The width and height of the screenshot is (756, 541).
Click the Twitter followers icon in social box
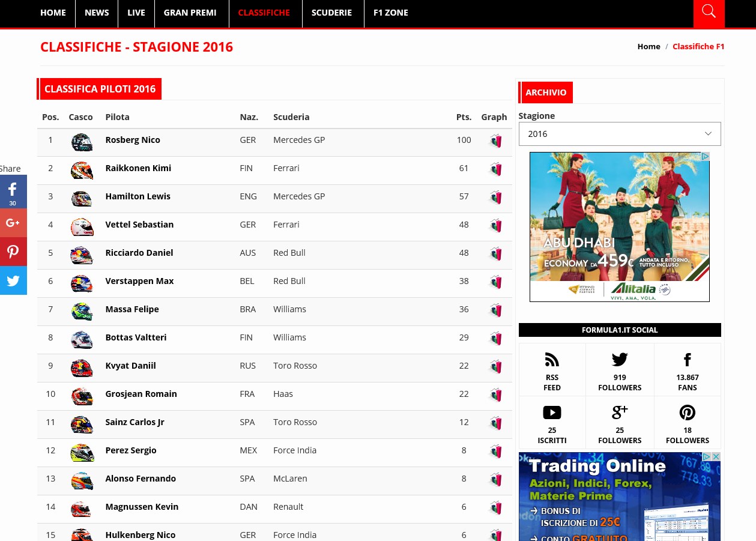pos(620,360)
